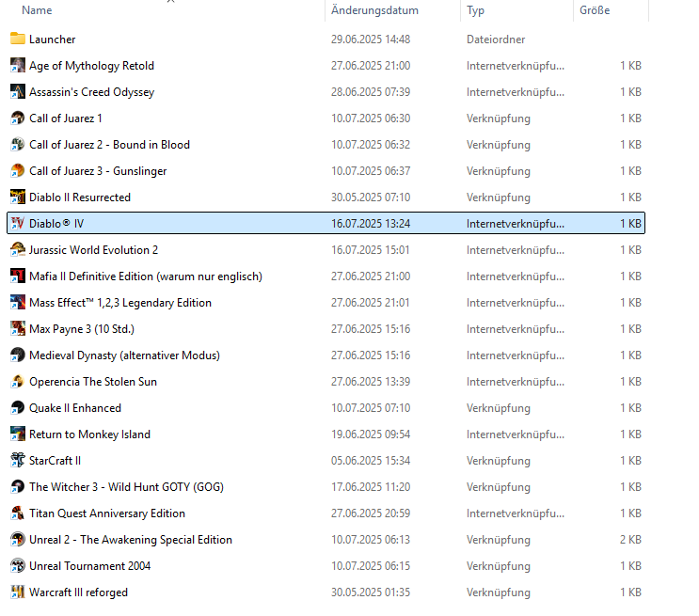This screenshot has height=616, width=699.
Task: Click the 'Warcraft III reforged' file name
Action: click(78, 592)
